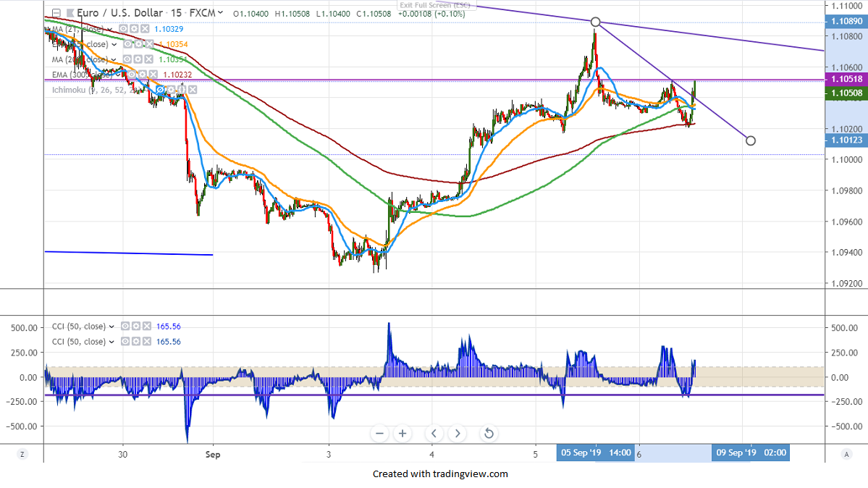Hide the lower CCI (50, close) indicator
Image resolution: width=868 pixels, height=488 pixels.
click(125, 341)
